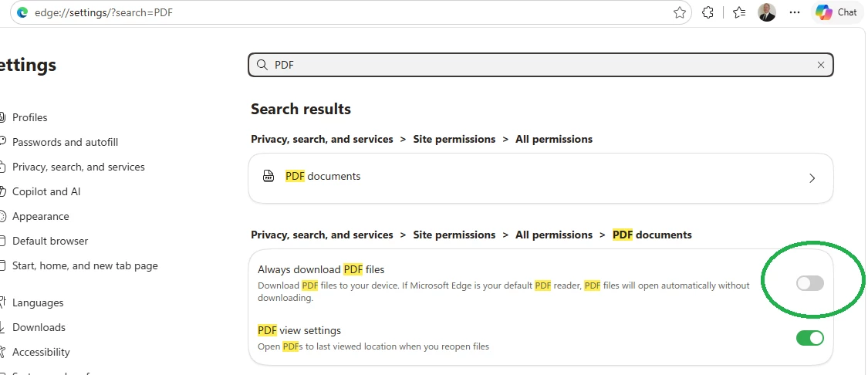Click the Edge logo in address bar
Image resolution: width=868 pixels, height=375 pixels.
coord(22,12)
